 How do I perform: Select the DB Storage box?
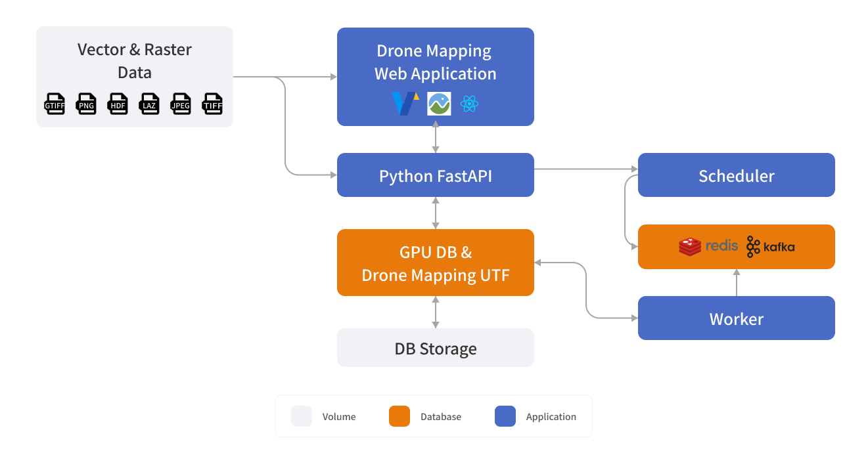click(436, 348)
